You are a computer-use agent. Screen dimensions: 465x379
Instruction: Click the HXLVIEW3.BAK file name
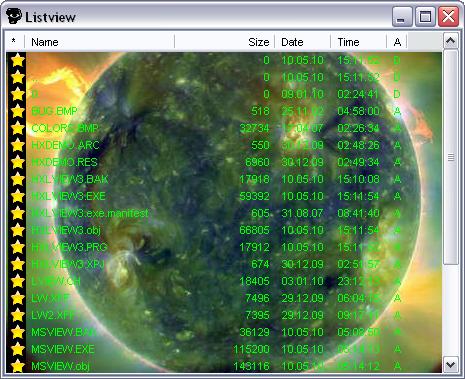(70, 179)
